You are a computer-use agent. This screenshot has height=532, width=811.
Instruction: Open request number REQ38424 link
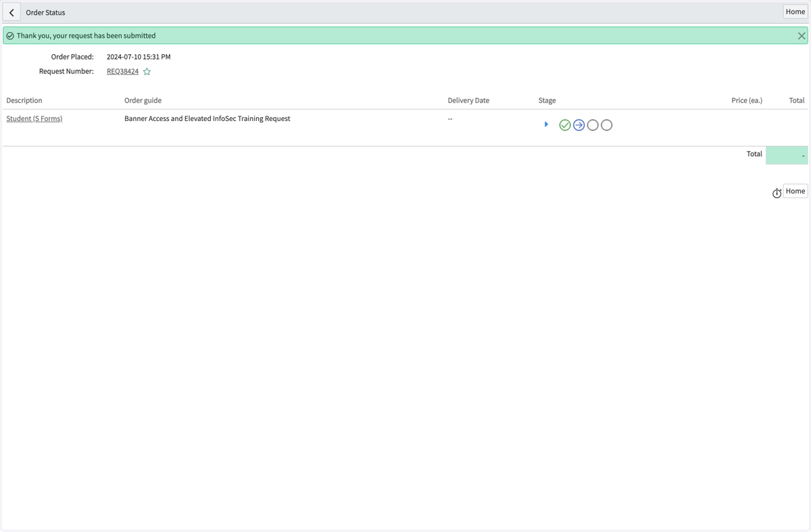(x=122, y=71)
